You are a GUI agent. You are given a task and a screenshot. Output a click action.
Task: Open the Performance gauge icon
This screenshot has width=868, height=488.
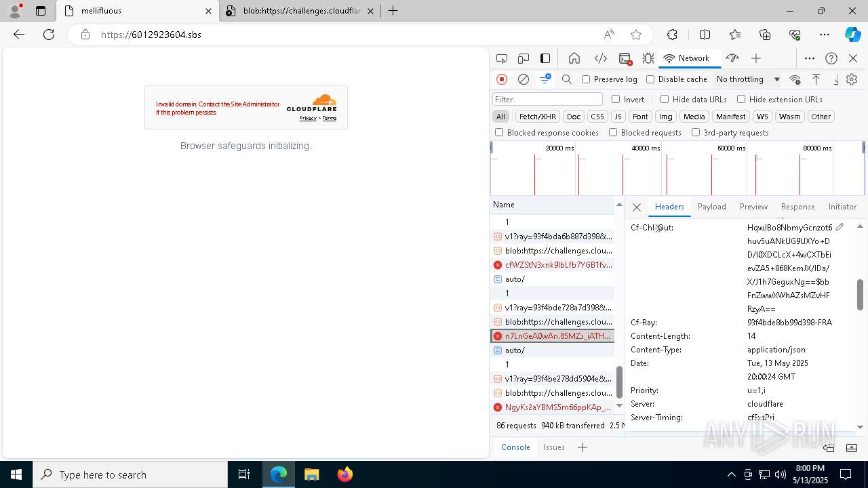click(x=732, y=58)
